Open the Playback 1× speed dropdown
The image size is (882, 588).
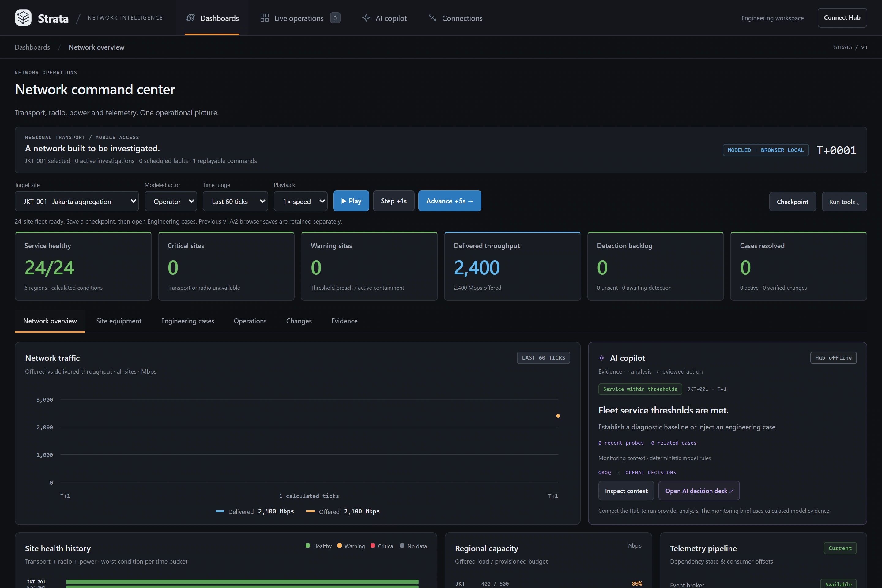301,202
